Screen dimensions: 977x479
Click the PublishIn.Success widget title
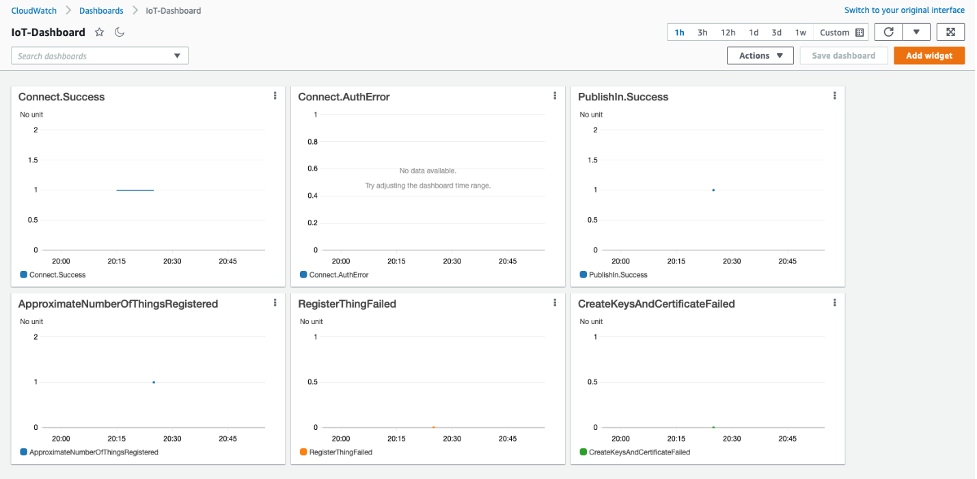(623, 97)
